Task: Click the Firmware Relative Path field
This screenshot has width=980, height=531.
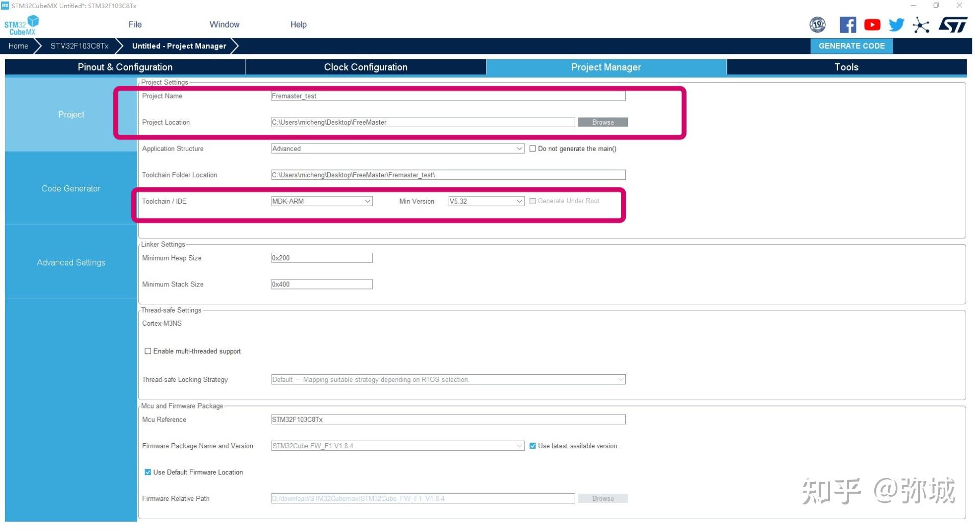Action: 423,498
